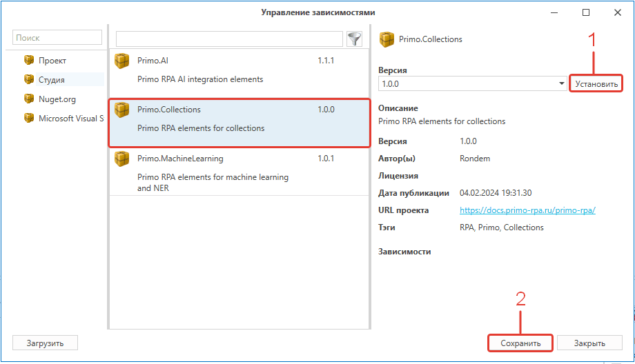
Task: Click the Загрузить upload button
Action: 45,343
